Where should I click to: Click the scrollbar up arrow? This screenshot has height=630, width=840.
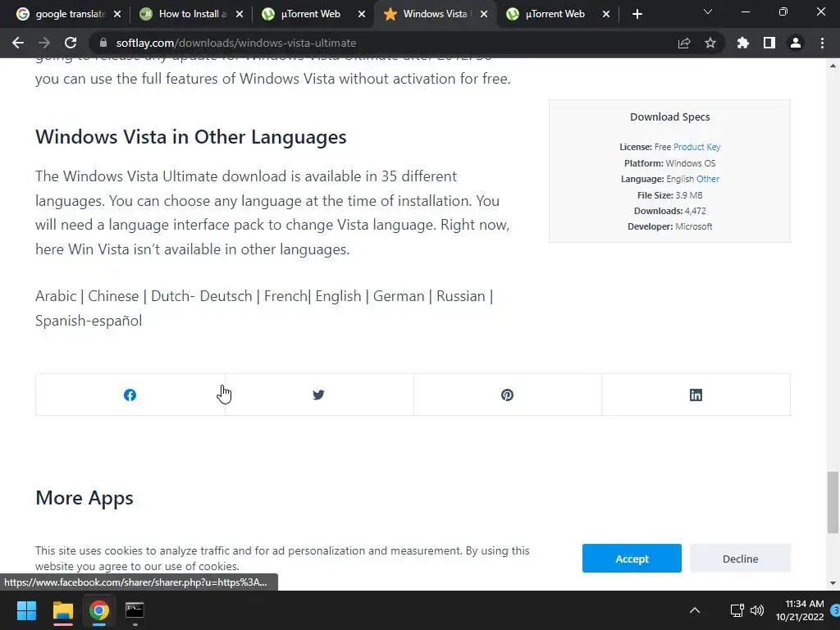pyautogui.click(x=833, y=66)
